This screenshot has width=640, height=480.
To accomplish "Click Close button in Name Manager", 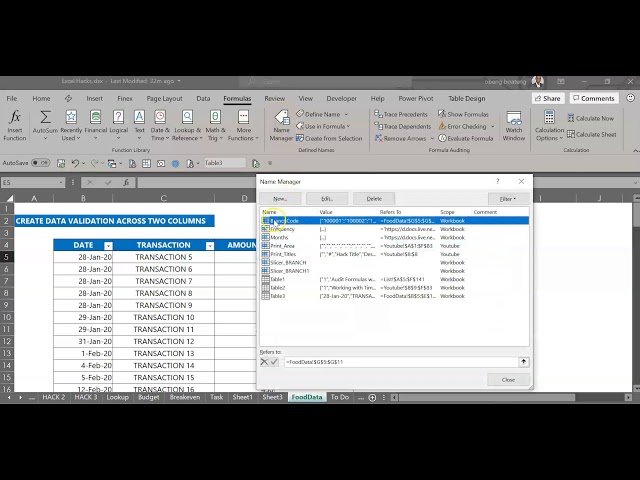I will pyautogui.click(x=508, y=380).
